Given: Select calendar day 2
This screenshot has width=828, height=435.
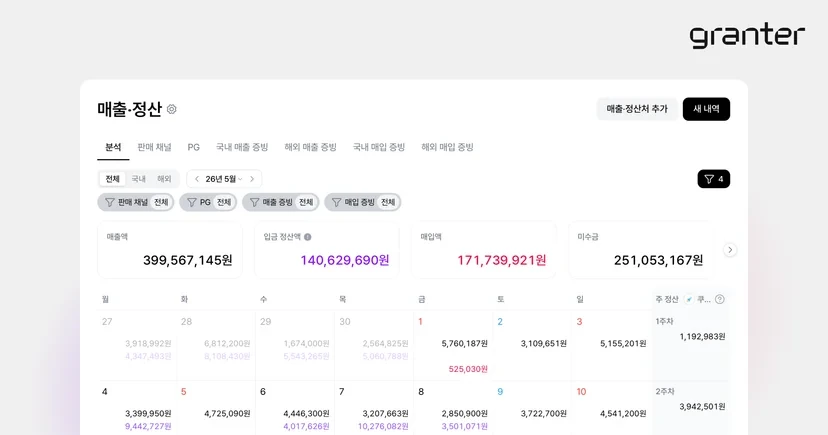Looking at the screenshot, I should pyautogui.click(x=500, y=321).
